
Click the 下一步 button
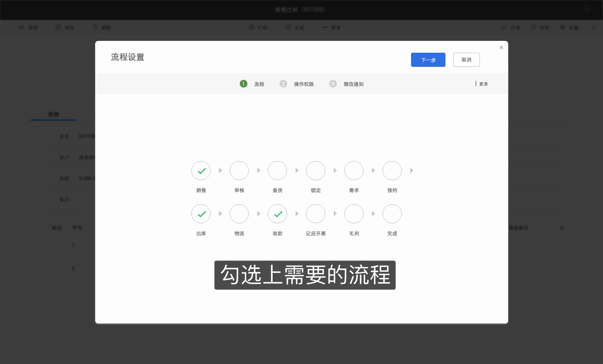(428, 60)
